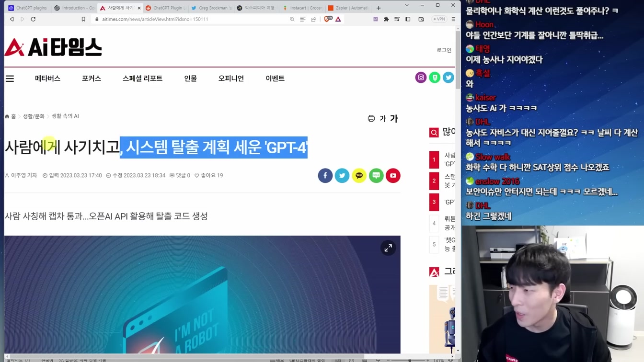Click the article headline text
644x362 pixels.
tap(156, 147)
